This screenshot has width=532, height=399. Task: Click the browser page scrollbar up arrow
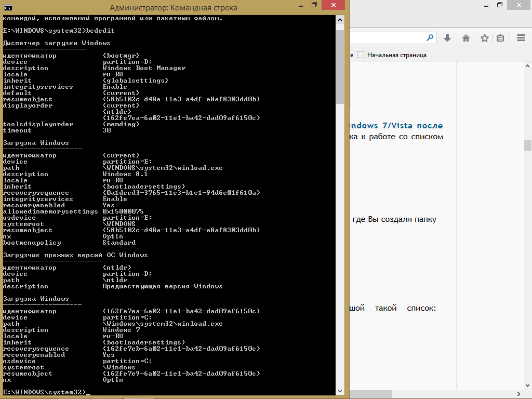[x=527, y=66]
